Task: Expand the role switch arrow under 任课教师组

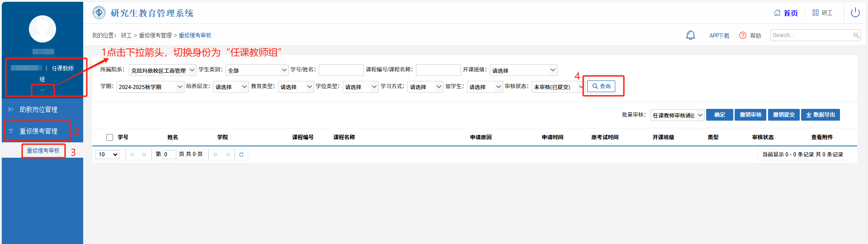Action: 42,90
